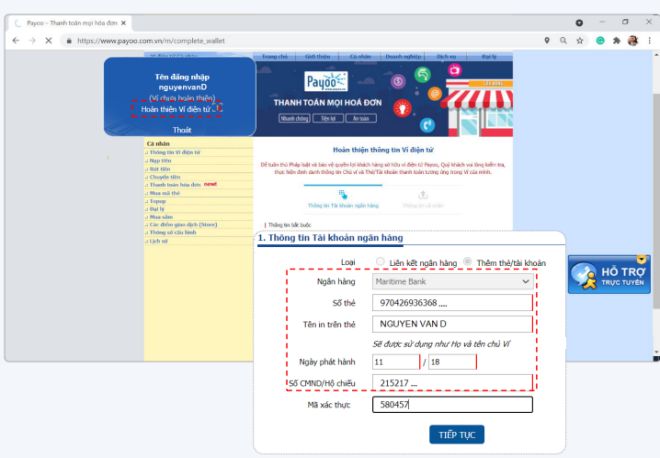
Task: Click the Hoàn thiện Ví điện tử link
Action: (176, 109)
